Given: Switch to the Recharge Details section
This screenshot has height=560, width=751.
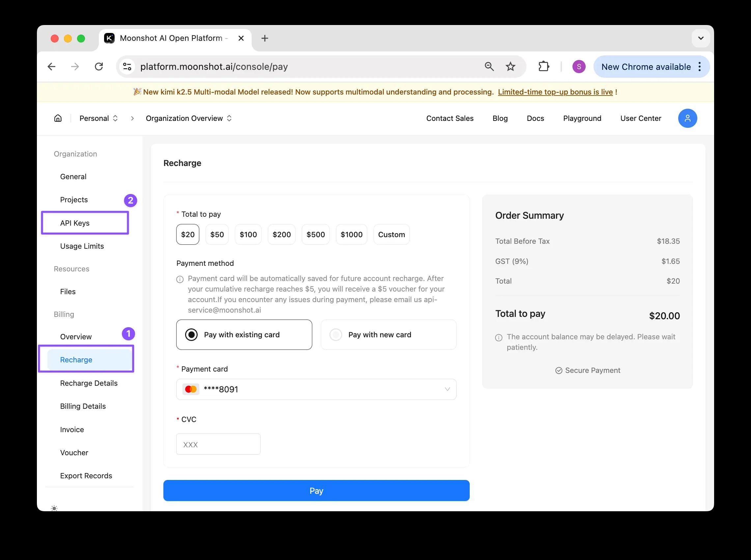Looking at the screenshot, I should coord(89,383).
